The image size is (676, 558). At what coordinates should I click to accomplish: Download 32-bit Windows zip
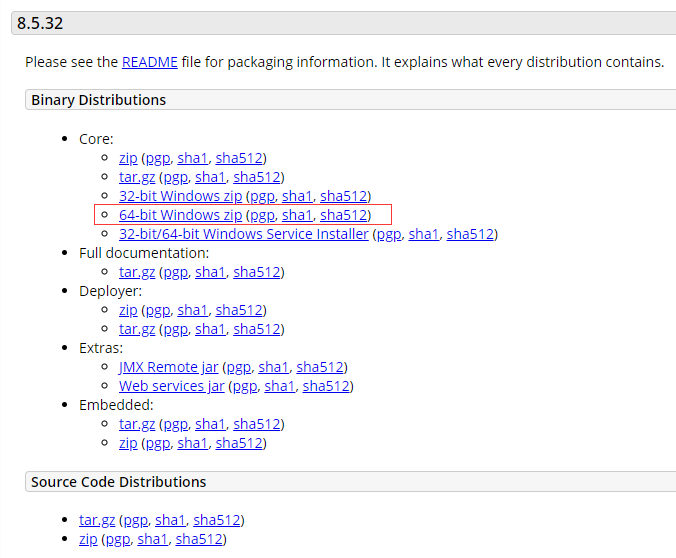[x=180, y=196]
